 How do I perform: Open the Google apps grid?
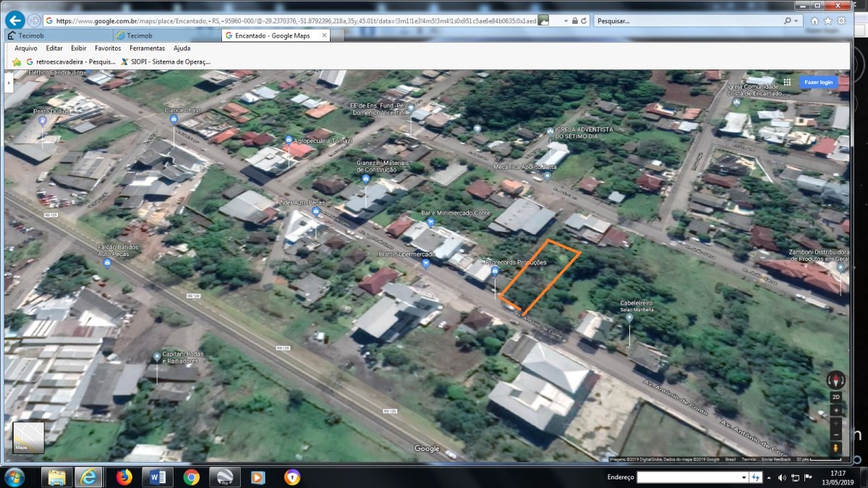[x=786, y=82]
